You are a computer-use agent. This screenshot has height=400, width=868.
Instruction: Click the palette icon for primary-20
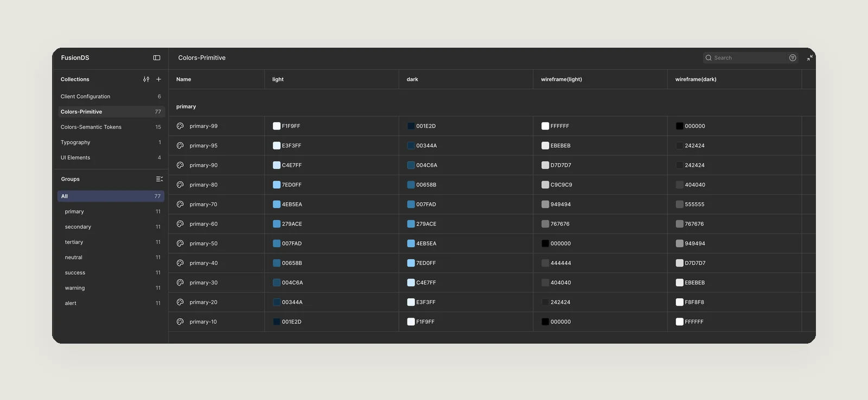pyautogui.click(x=180, y=302)
